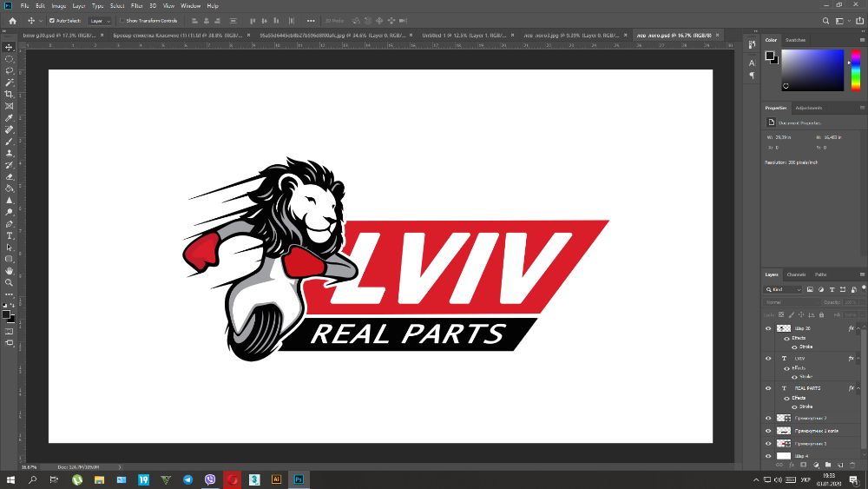868x489 pixels.
Task: Open the Auto-Select Layer dropdown
Action: coord(100,21)
